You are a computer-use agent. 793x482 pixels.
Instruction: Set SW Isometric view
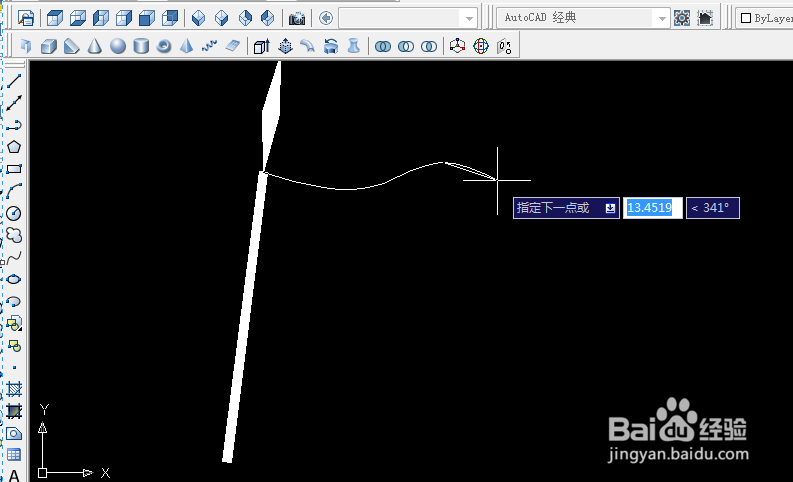point(198,18)
